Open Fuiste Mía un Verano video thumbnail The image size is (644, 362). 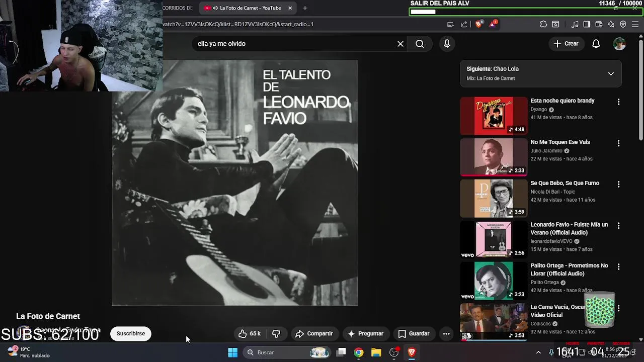click(x=494, y=240)
